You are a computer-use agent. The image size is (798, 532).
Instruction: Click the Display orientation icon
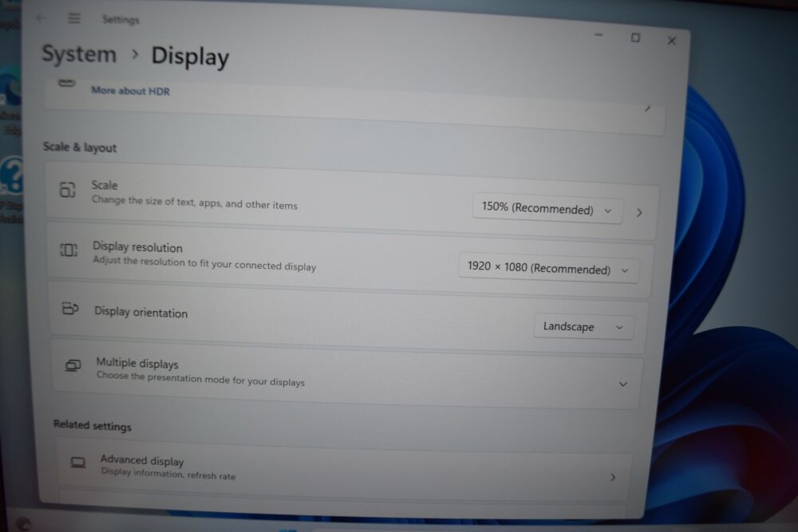point(70,308)
